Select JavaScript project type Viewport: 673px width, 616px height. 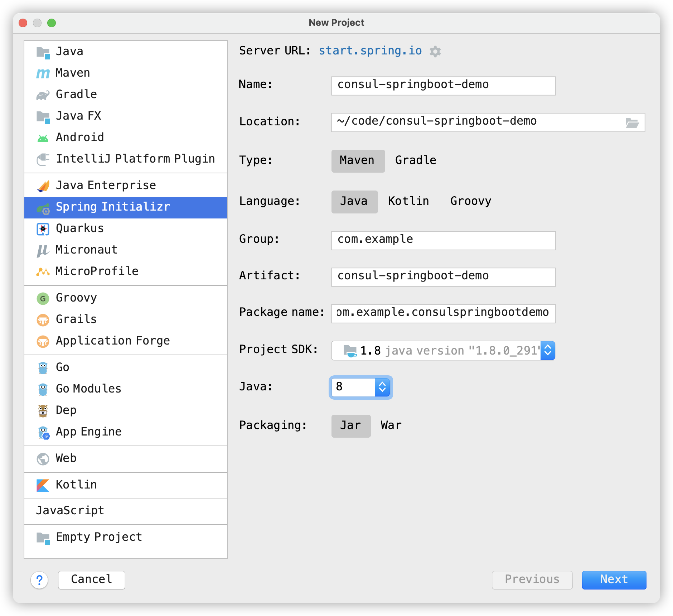(125, 511)
